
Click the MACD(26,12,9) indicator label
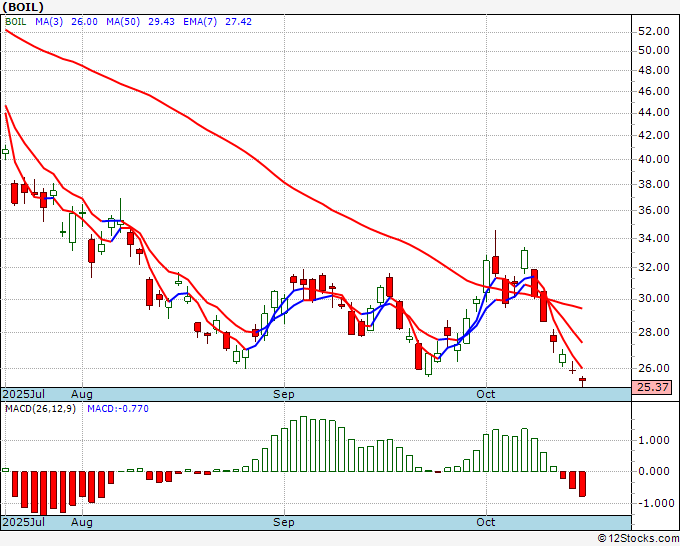click(x=40, y=409)
